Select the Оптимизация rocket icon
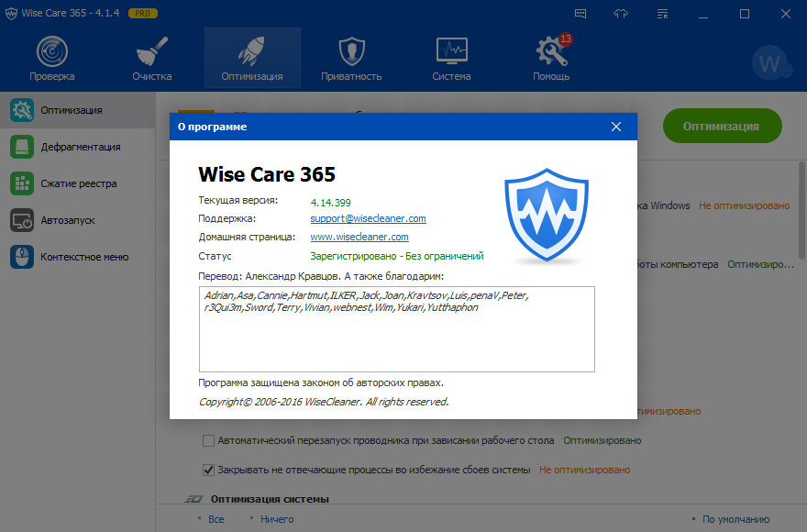Image resolution: width=807 pixels, height=532 pixels. point(252,58)
